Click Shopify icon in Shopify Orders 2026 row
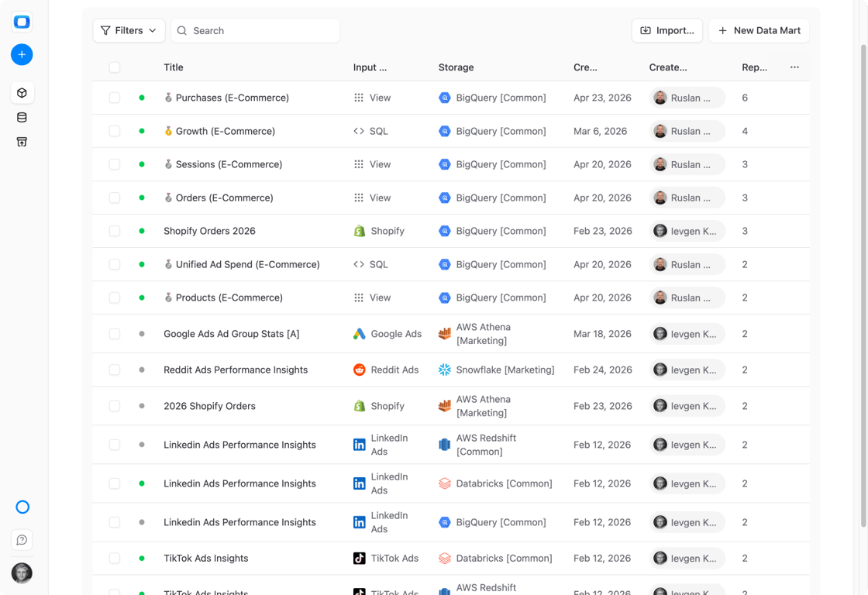 tap(360, 231)
